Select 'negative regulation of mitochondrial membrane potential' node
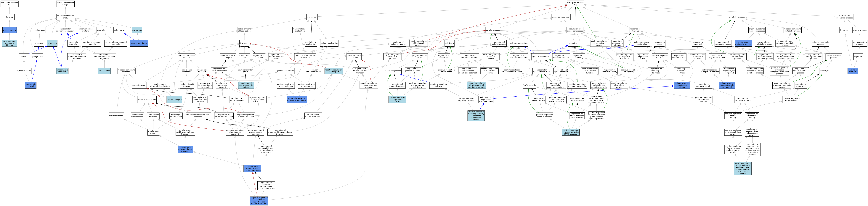This screenshot has width=868, height=206. point(476,85)
